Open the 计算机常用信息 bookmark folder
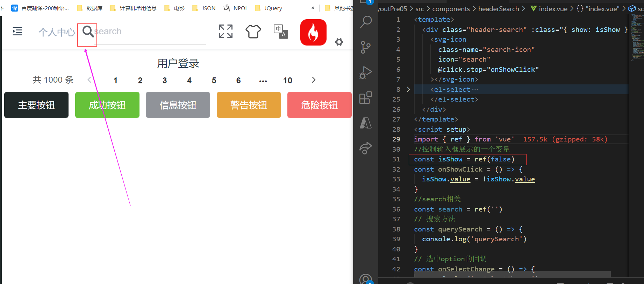Image resolution: width=644 pixels, height=284 pixels. click(133, 8)
